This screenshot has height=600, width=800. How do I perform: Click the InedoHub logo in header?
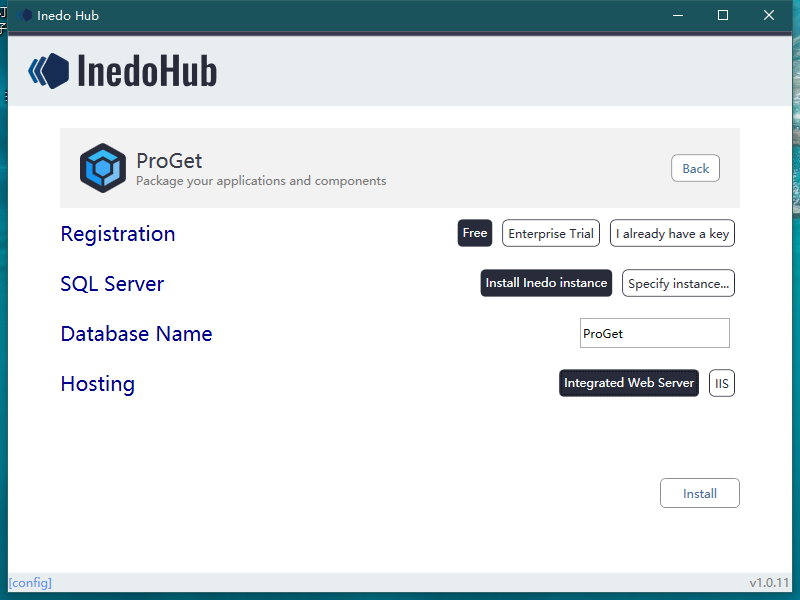(122, 71)
